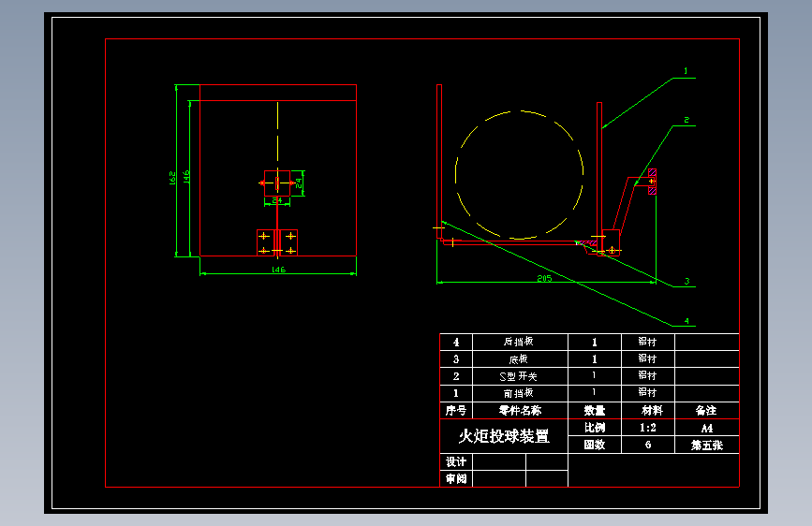Screen dimensions: 812x526
Task: Click the empty field next to '审阅'
Action: pyautogui.click(x=499, y=479)
